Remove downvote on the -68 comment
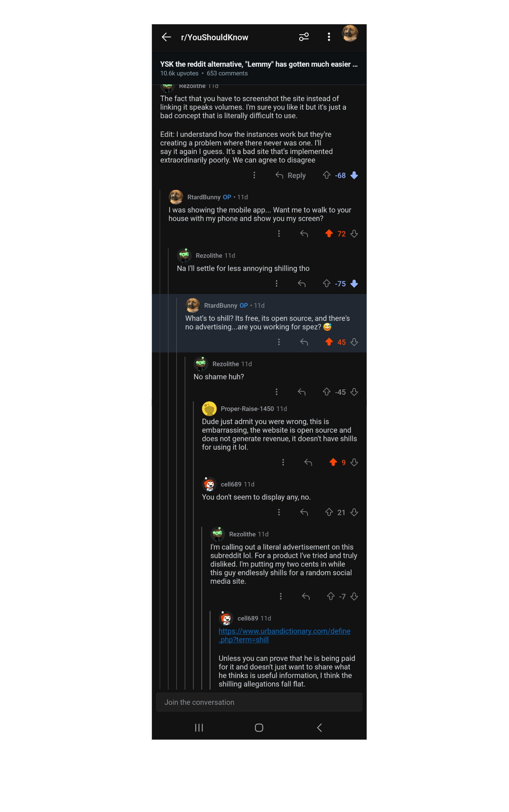Screen dimensions: 509x812 point(354,175)
